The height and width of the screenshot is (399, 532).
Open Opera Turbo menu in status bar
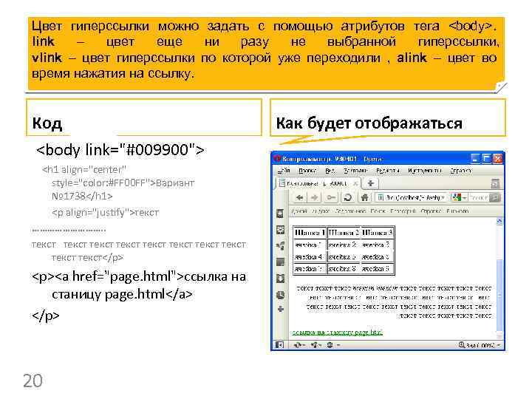(x=332, y=345)
